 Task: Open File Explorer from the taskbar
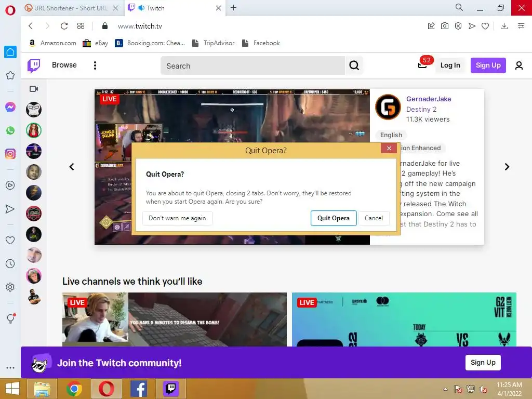[42, 389]
